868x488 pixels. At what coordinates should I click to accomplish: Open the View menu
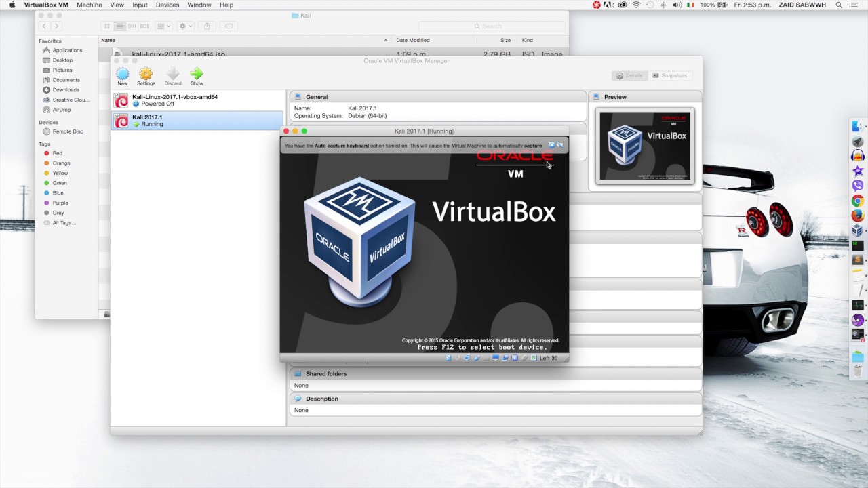(x=117, y=5)
